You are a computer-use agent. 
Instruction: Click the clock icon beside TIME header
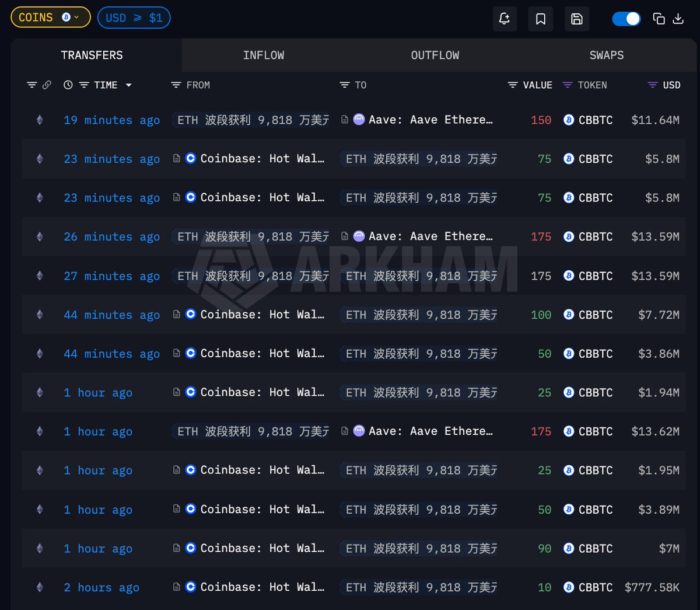(68, 85)
